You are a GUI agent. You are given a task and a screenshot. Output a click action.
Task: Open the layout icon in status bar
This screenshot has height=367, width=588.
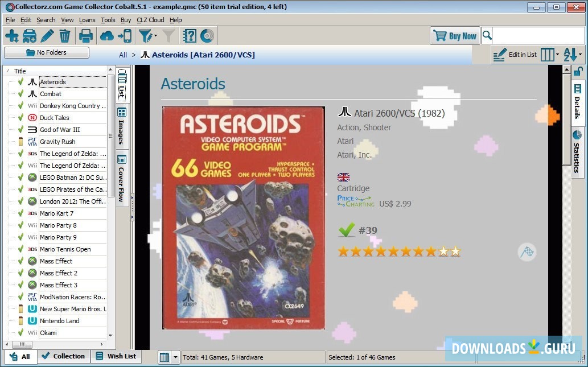(x=165, y=357)
